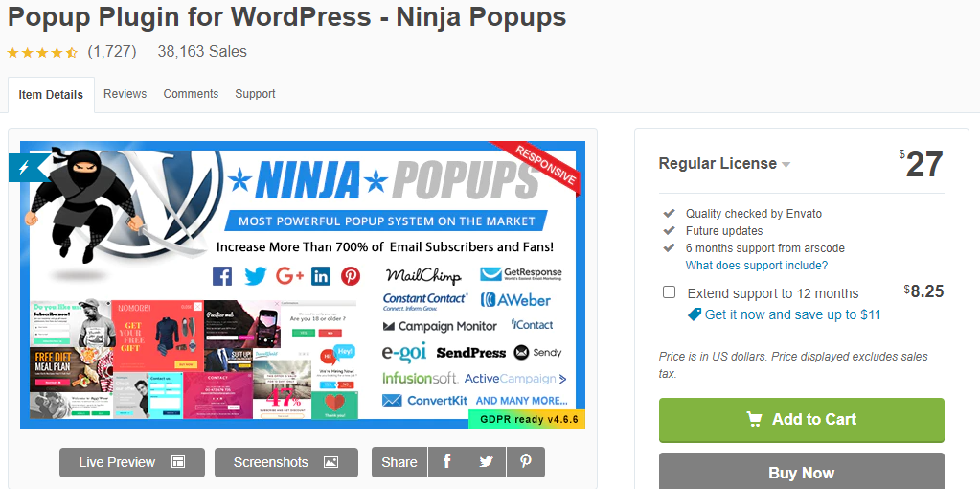Share item via Facebook icon button
This screenshot has width=980, height=489.
coord(446,462)
